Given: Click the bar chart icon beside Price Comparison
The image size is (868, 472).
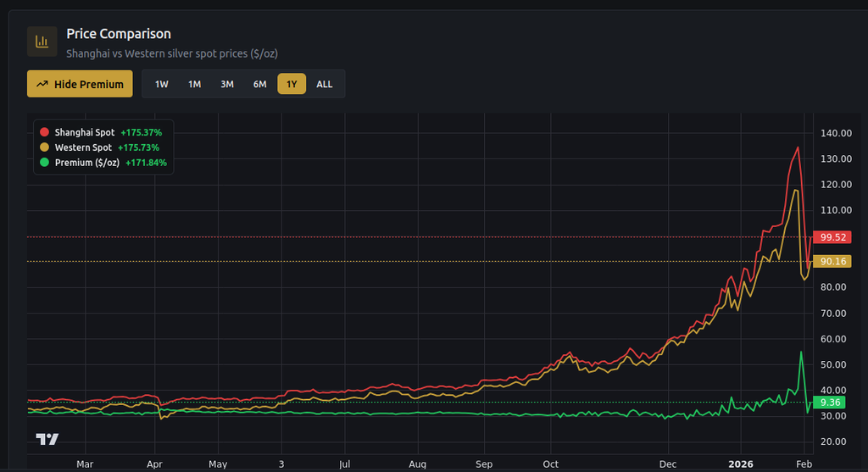Looking at the screenshot, I should (42, 42).
